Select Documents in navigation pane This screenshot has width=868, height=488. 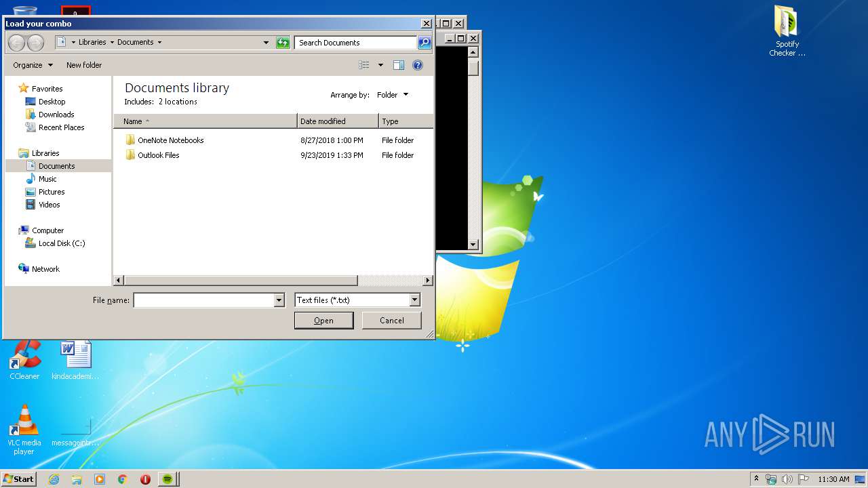(58, 166)
